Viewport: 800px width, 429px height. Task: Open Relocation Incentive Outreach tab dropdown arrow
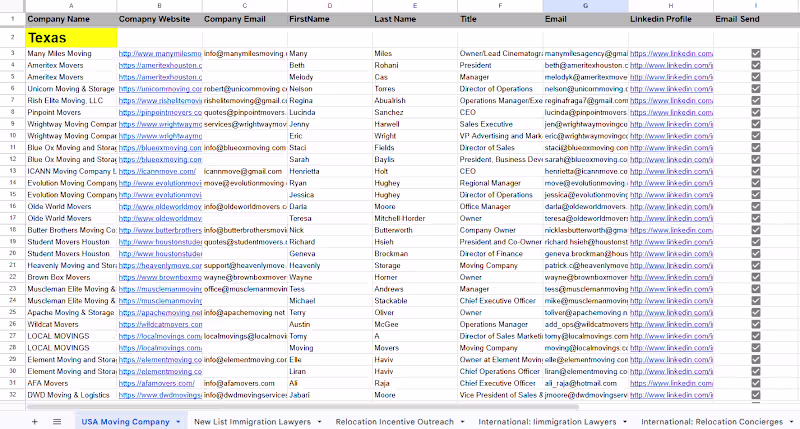tap(462, 422)
